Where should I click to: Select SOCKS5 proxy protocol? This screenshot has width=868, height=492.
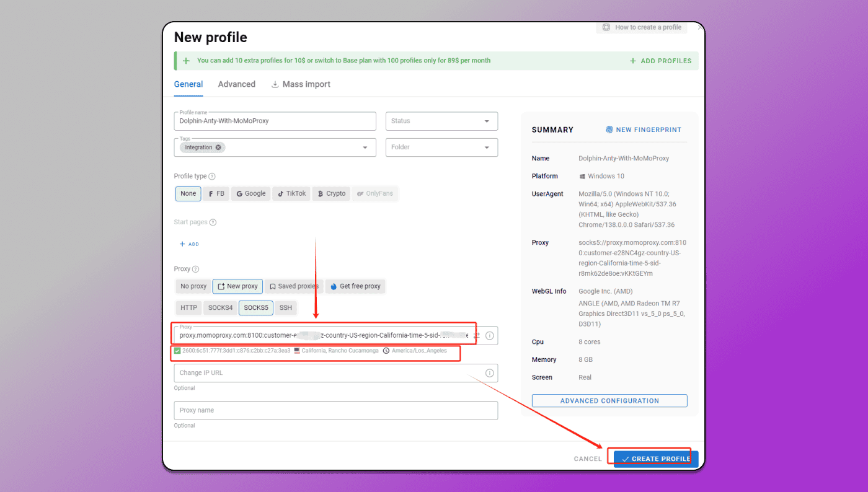pos(256,308)
